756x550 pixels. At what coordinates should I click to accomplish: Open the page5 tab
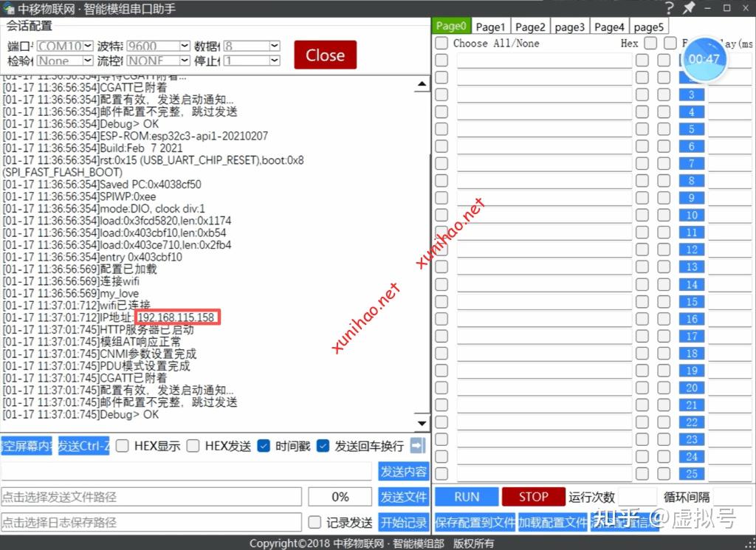[648, 27]
